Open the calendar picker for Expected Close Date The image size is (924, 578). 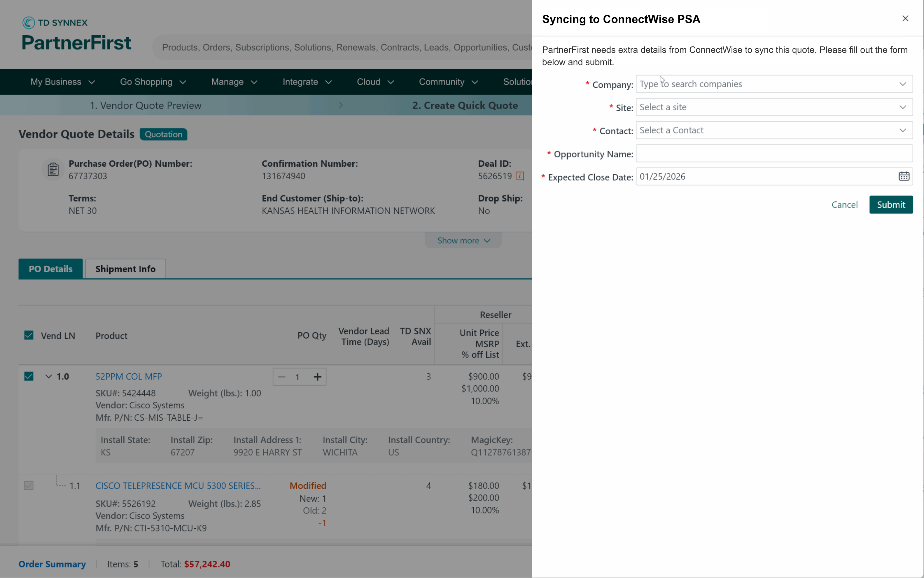[x=904, y=177]
